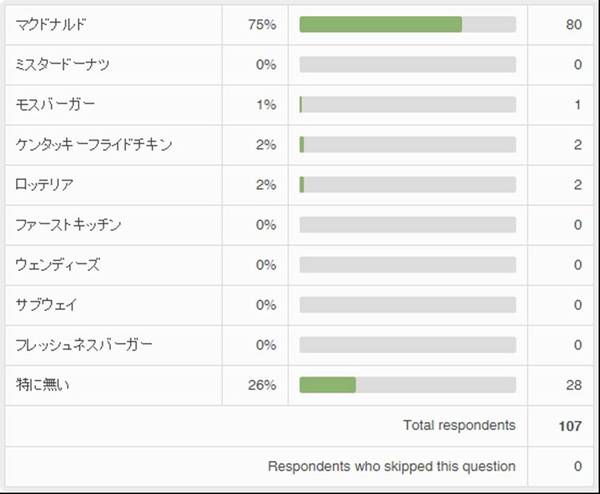Image resolution: width=600 pixels, height=494 pixels.
Task: Click the マクドナルド response count 80
Action: pyautogui.click(x=573, y=25)
